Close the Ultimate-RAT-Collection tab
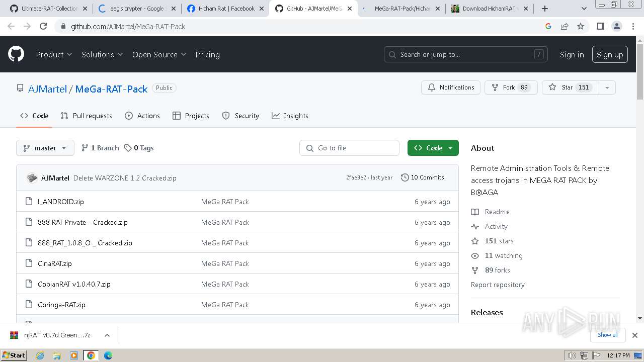The height and width of the screenshot is (362, 644). click(85, 9)
